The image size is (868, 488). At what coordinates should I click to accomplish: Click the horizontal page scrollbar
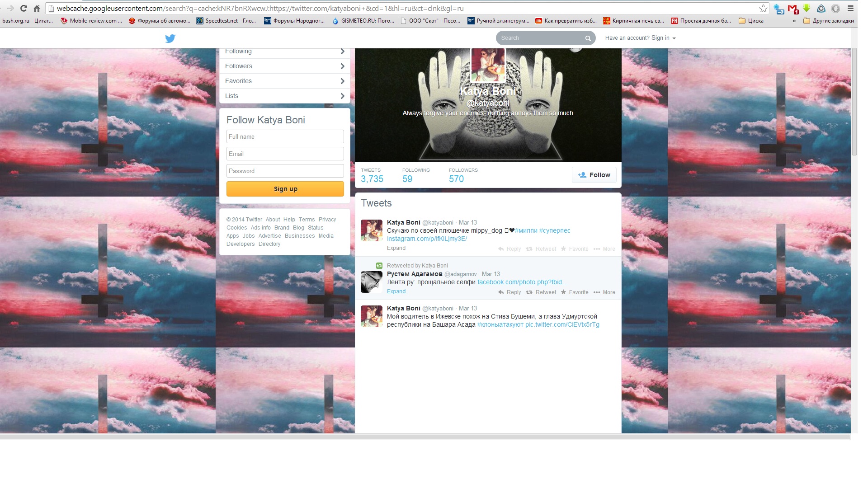coord(425,437)
